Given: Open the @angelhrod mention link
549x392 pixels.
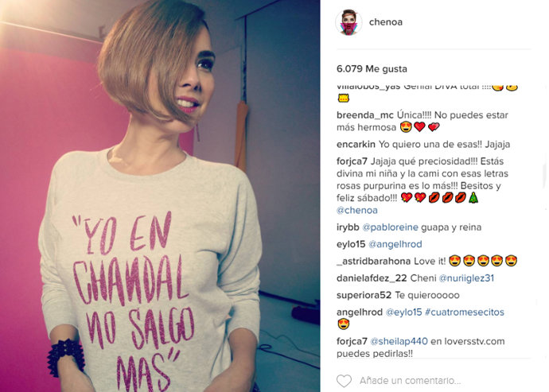Looking at the screenshot, I should [x=395, y=244].
